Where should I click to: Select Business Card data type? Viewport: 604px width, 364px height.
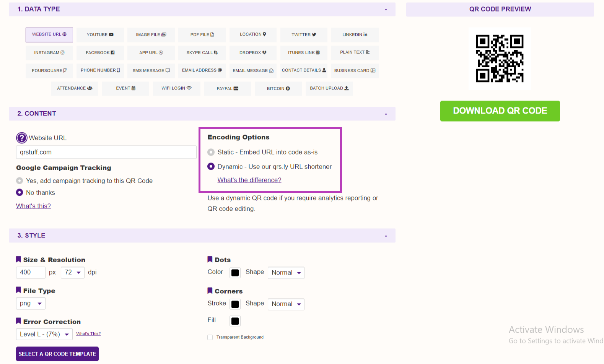(x=355, y=71)
